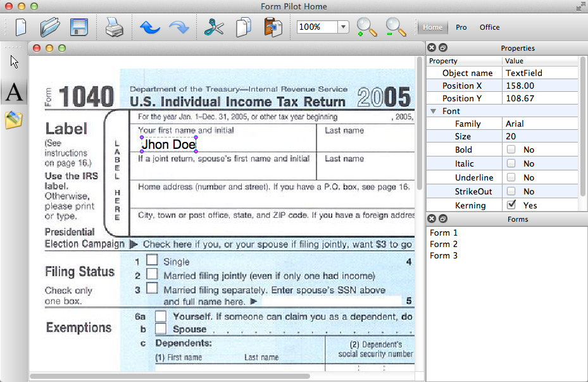This screenshot has height=382, width=588.
Task: Edit the Position X value 158.00
Action: (x=540, y=86)
